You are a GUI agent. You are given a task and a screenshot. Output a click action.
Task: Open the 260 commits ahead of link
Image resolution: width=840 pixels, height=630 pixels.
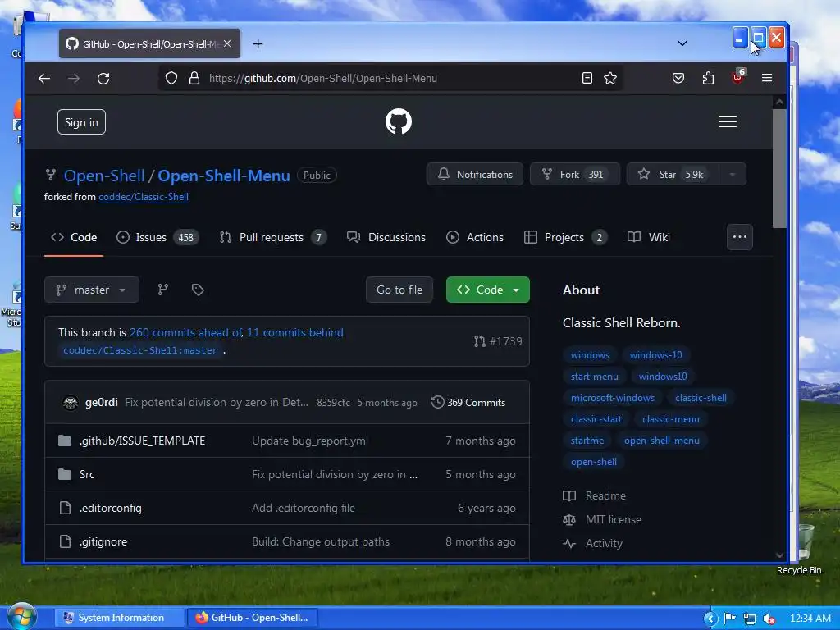click(186, 333)
